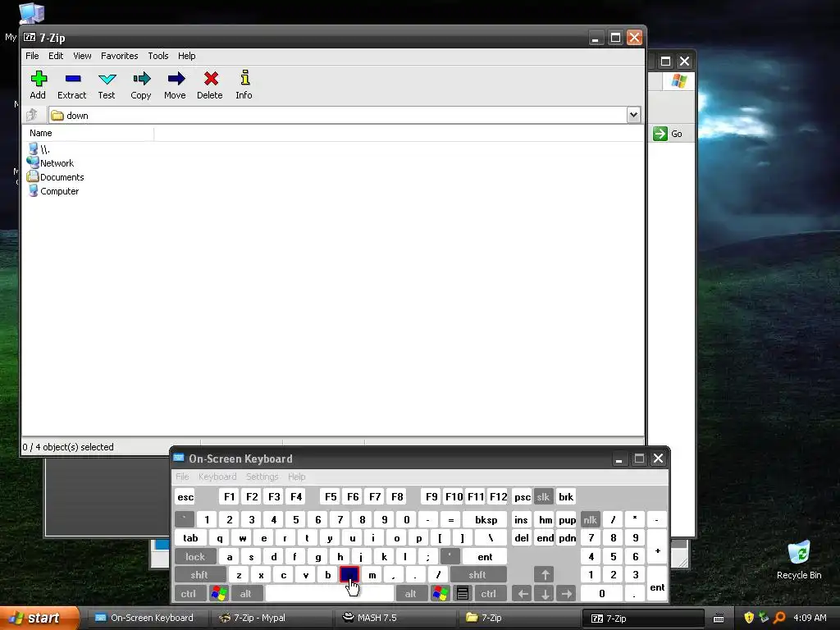The image size is (840, 630).
Task: Click the left arrow key
Action: (x=523, y=594)
